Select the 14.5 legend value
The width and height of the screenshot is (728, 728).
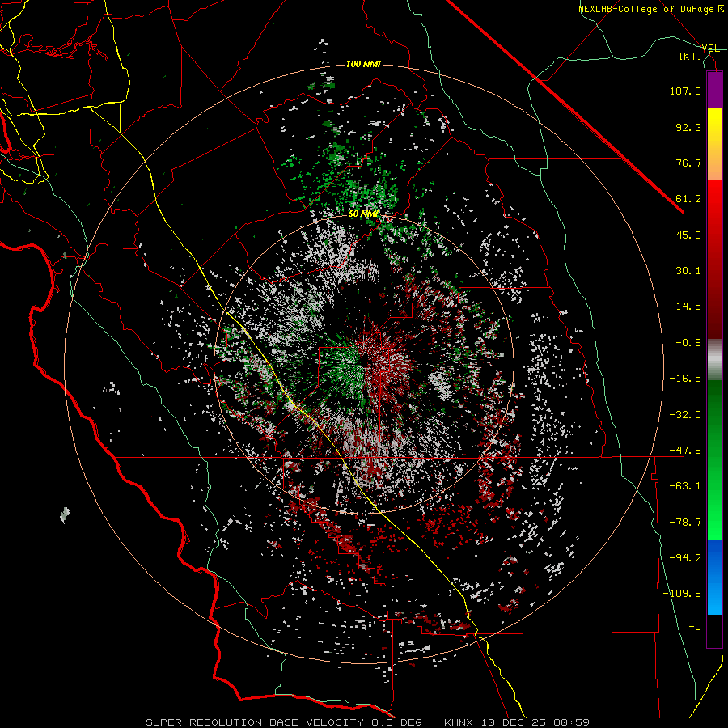tap(688, 307)
